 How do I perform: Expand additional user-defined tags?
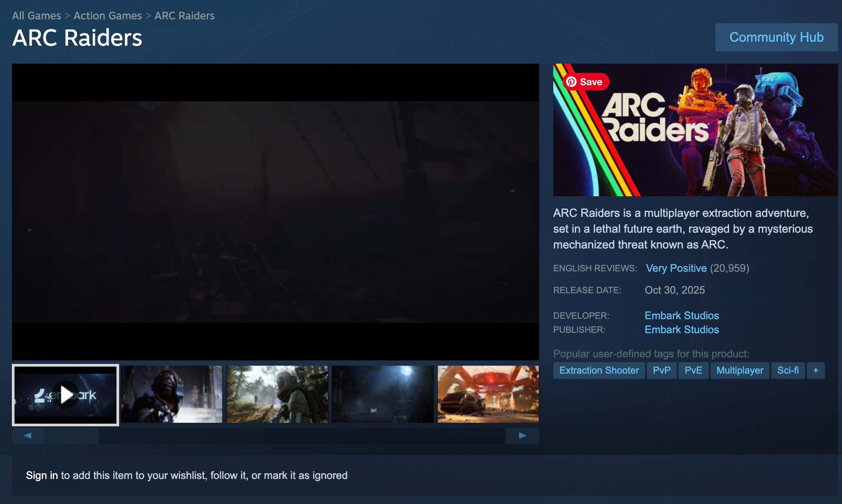(x=815, y=370)
